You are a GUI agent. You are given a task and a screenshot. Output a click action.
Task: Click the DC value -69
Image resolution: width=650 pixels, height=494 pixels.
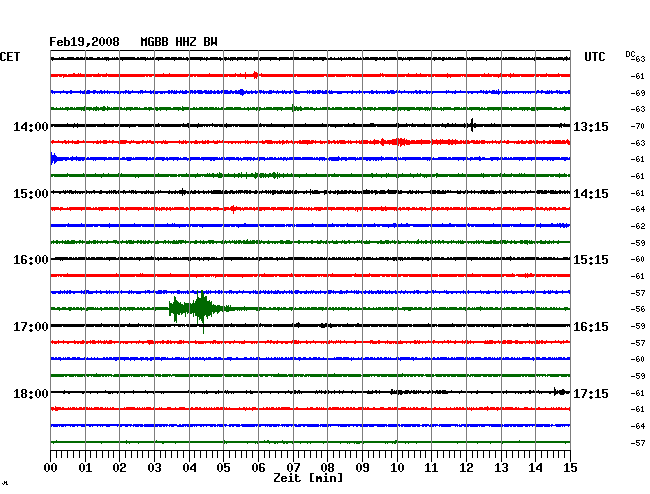pyautogui.click(x=638, y=93)
